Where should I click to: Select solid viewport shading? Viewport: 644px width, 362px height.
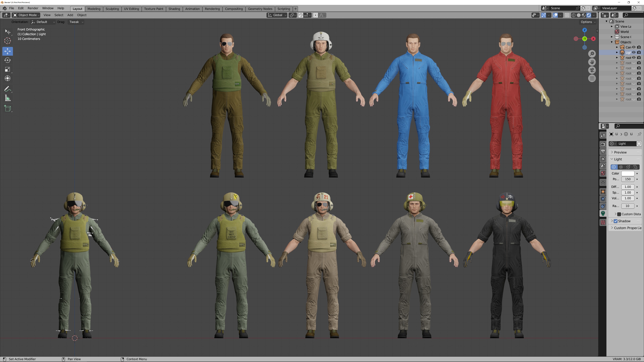coord(578,15)
